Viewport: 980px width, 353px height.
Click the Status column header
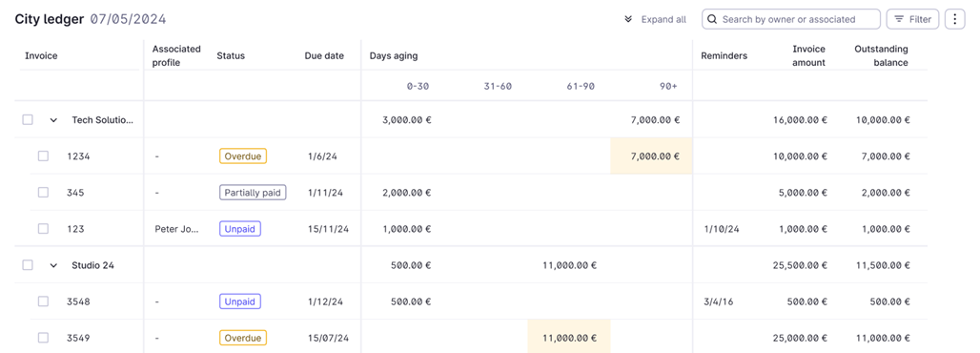231,55
